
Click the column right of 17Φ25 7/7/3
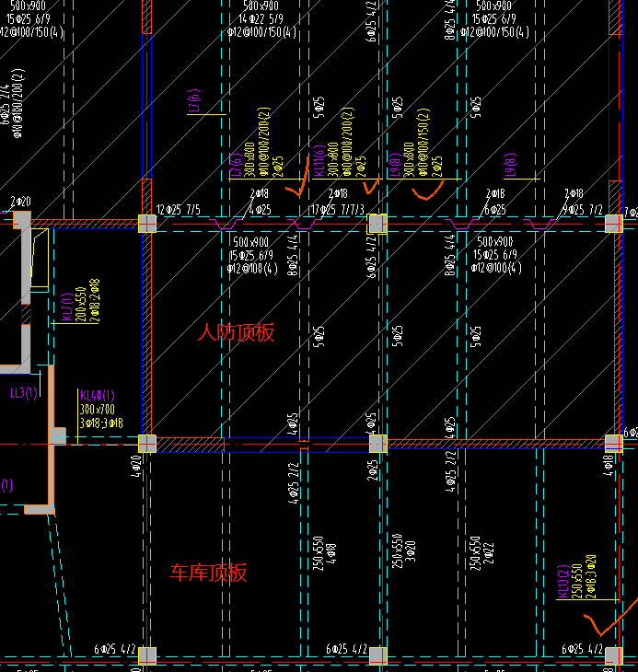(x=377, y=224)
